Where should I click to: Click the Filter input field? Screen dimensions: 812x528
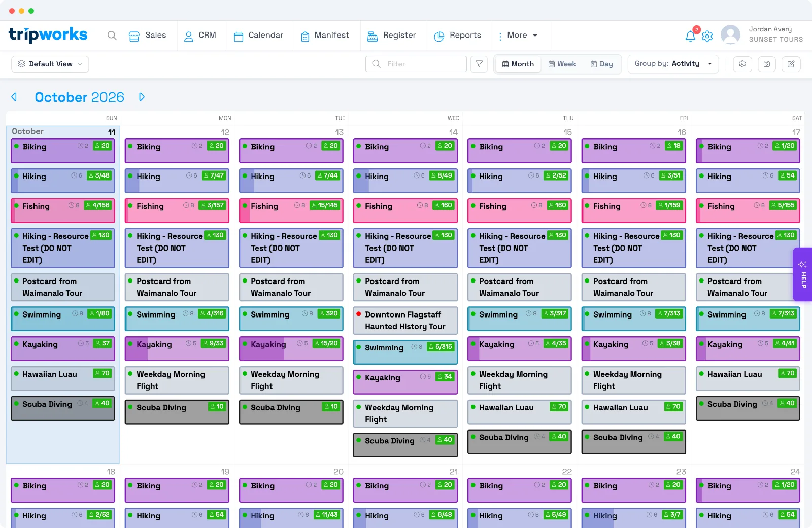pyautogui.click(x=416, y=64)
